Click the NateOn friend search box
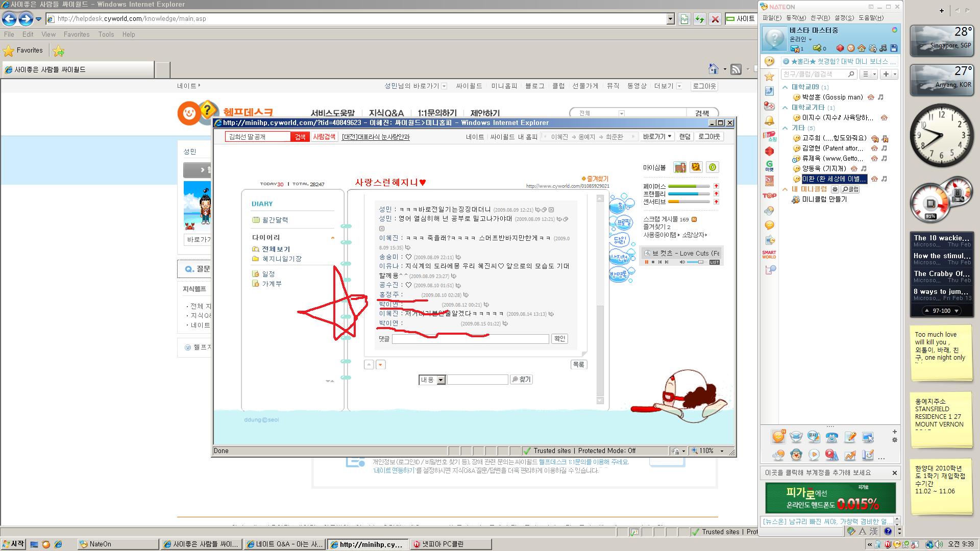This screenshot has height=551, width=980. [x=819, y=74]
